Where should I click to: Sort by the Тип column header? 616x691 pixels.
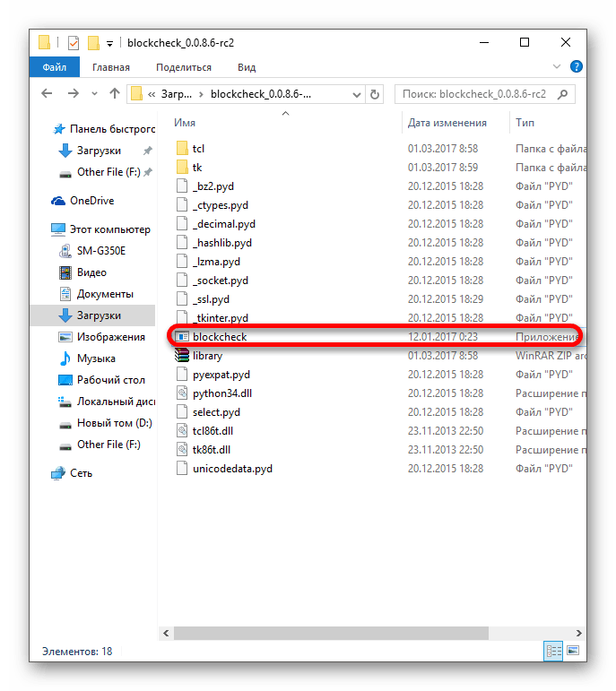pos(525,123)
